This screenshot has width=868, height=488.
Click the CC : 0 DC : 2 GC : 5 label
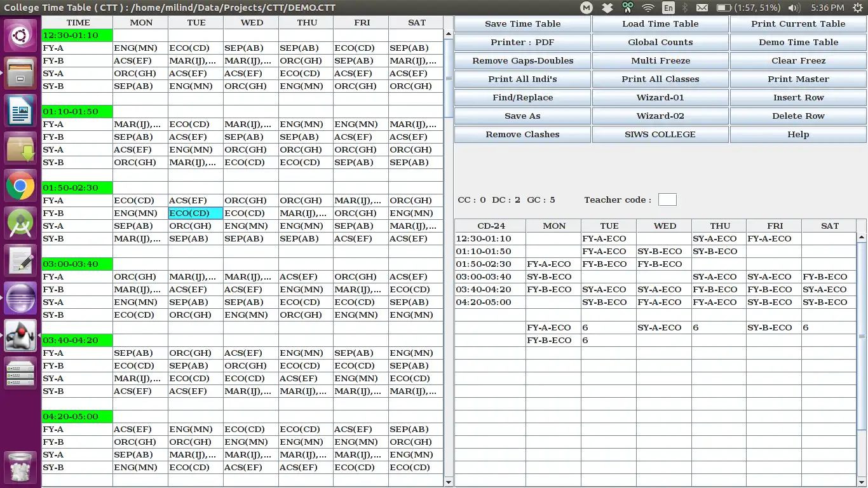coord(506,200)
